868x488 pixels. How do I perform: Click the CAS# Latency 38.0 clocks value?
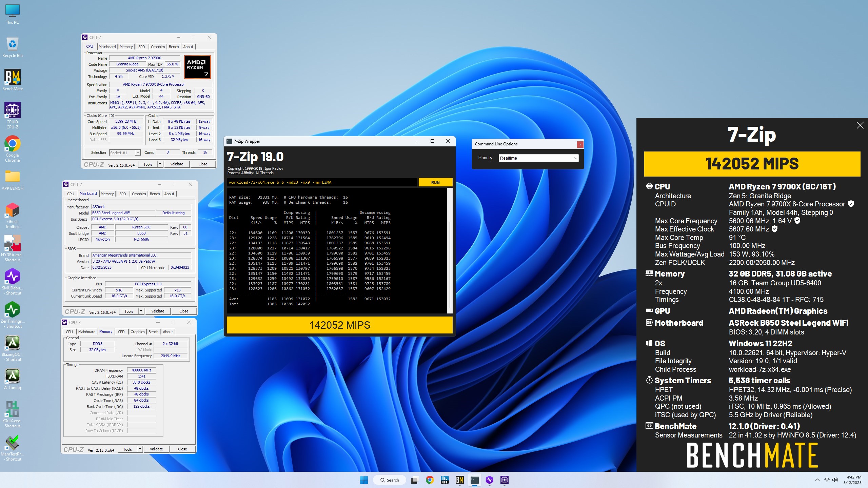142,382
